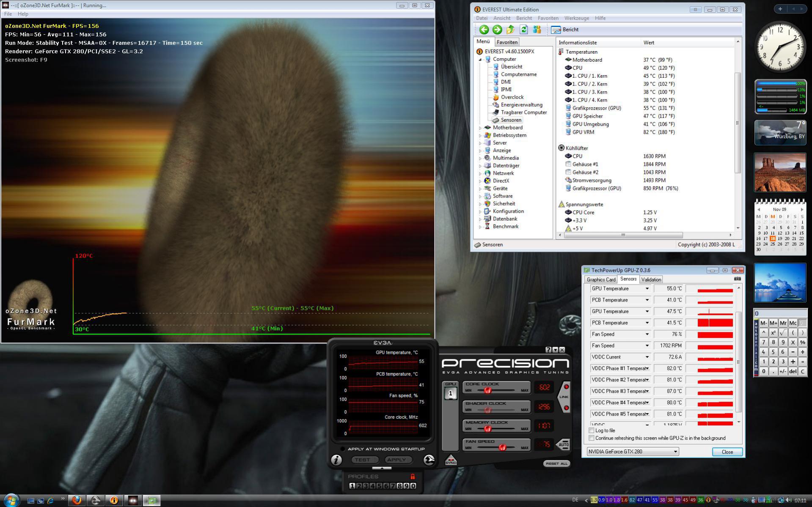
Task: Open the Werkzeuge menu in EVEREST
Action: click(577, 18)
